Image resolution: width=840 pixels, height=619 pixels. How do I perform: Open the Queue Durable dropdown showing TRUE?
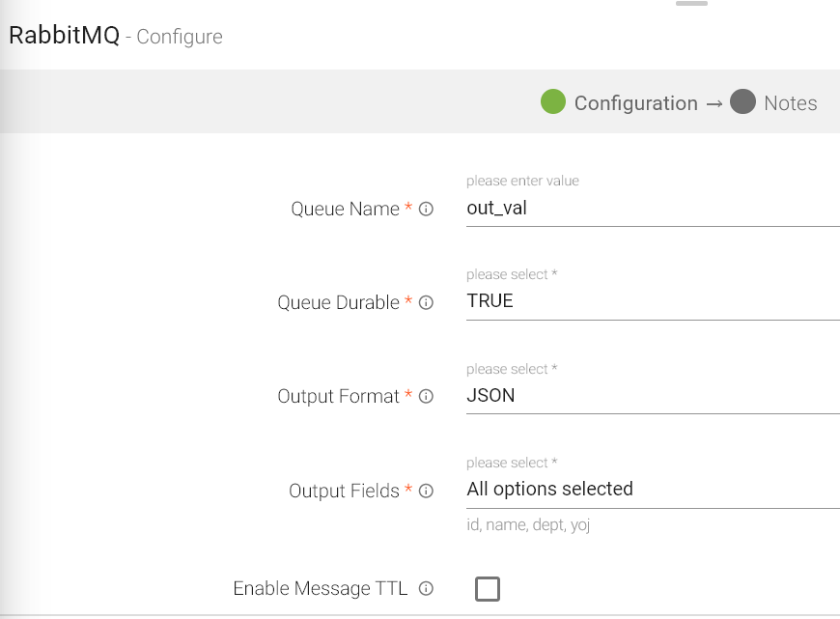(x=652, y=301)
